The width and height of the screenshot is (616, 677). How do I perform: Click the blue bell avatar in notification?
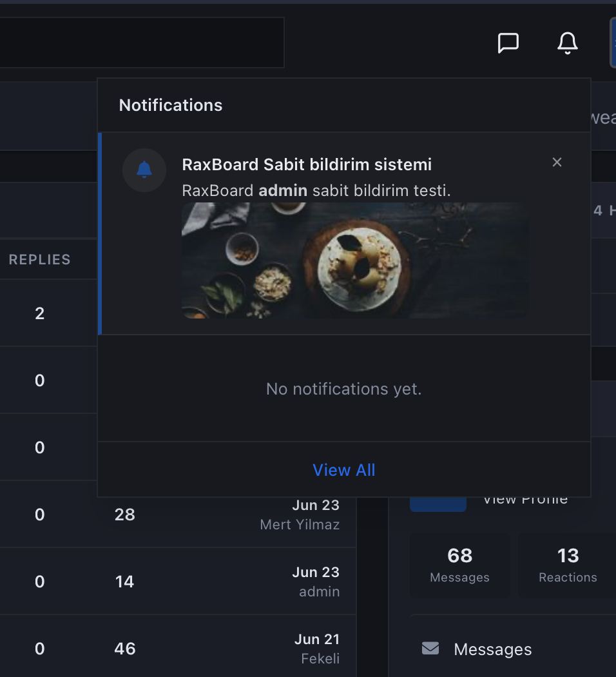144,170
